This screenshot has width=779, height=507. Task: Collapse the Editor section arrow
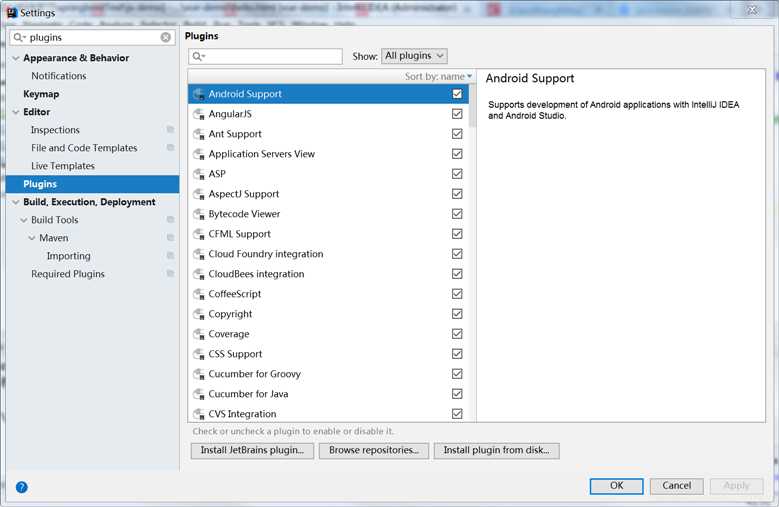[x=16, y=112]
